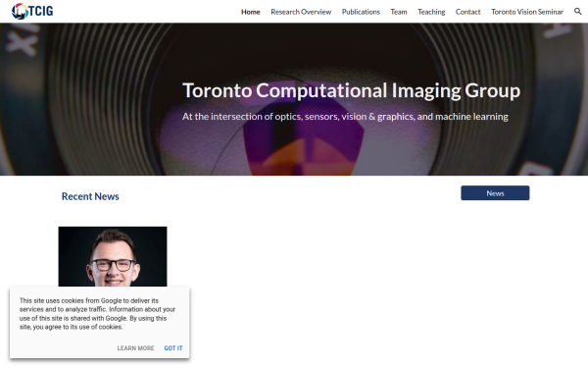Open Toronto Vision Seminar link
Viewport: 588px width, 368px height.
tap(527, 12)
